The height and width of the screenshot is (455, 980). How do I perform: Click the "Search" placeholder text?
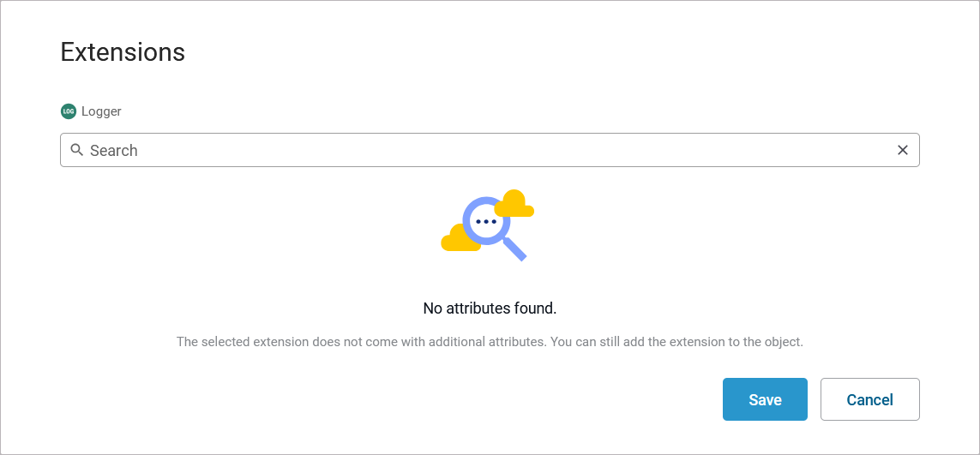coord(114,151)
